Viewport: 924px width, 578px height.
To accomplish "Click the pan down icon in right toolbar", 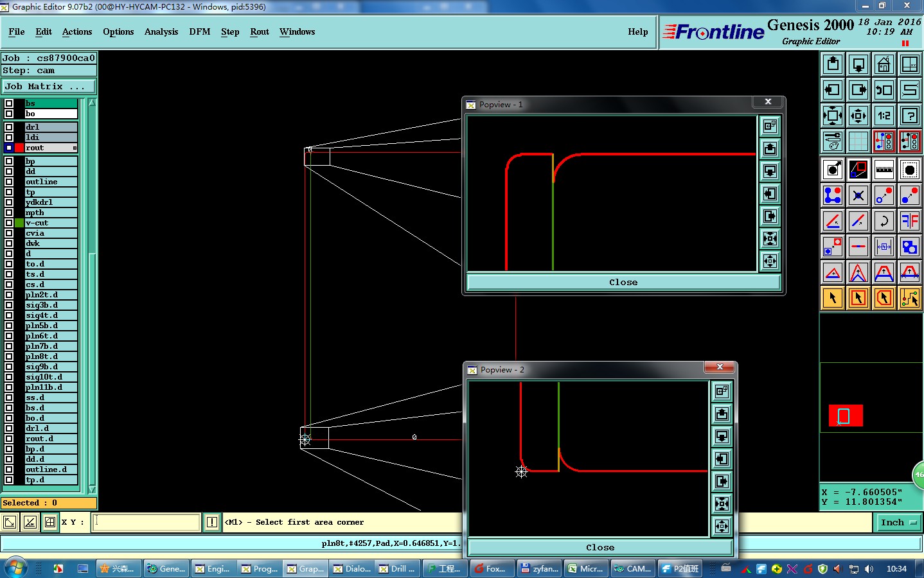I will point(858,64).
